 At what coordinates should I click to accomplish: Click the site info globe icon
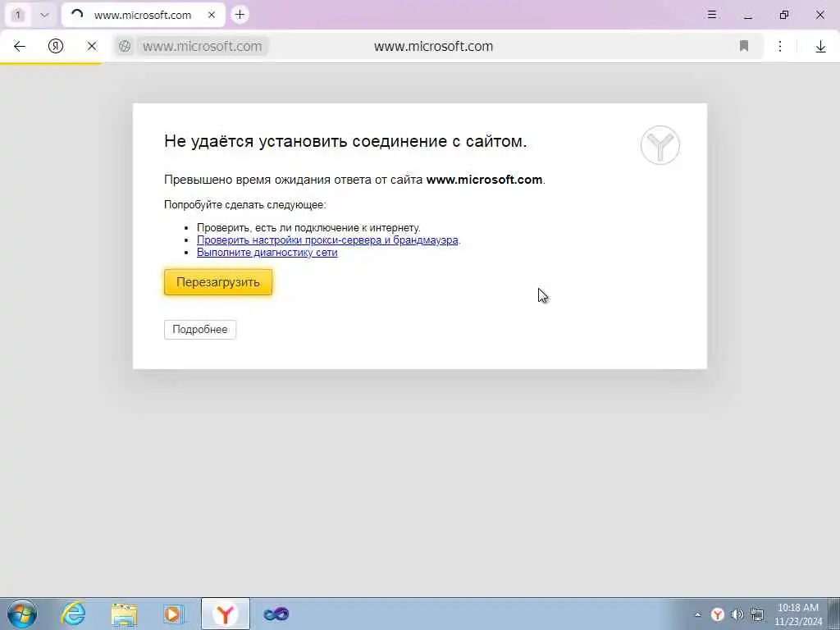point(125,47)
